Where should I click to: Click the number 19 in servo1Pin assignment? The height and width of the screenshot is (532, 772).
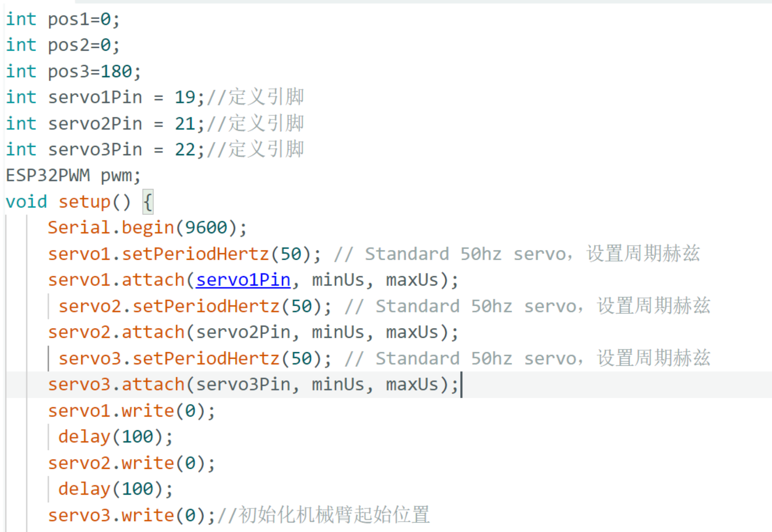pyautogui.click(x=185, y=98)
